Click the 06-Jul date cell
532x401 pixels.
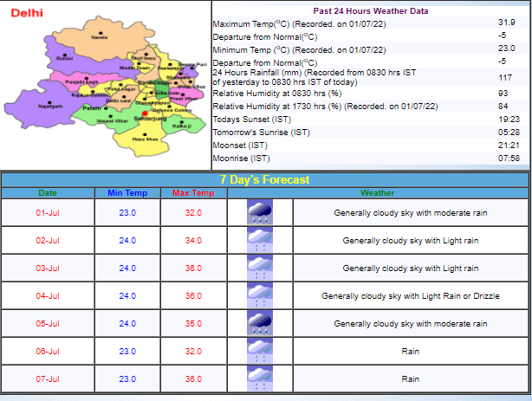[48, 351]
